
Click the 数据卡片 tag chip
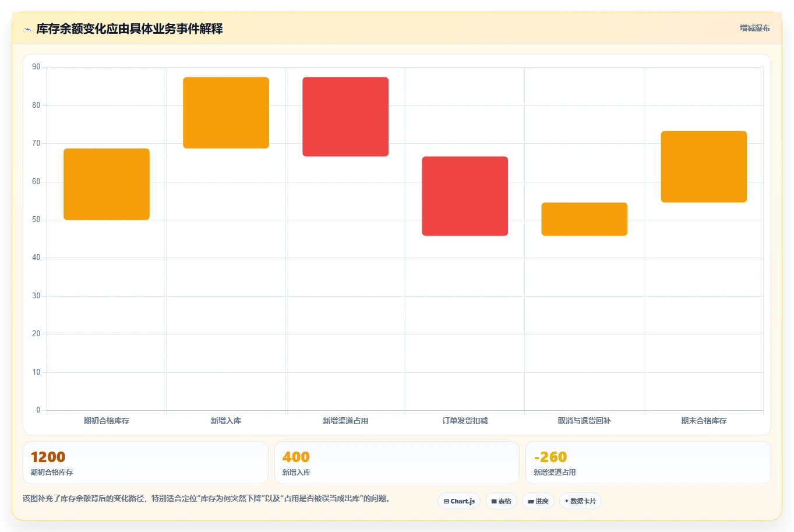point(580,501)
